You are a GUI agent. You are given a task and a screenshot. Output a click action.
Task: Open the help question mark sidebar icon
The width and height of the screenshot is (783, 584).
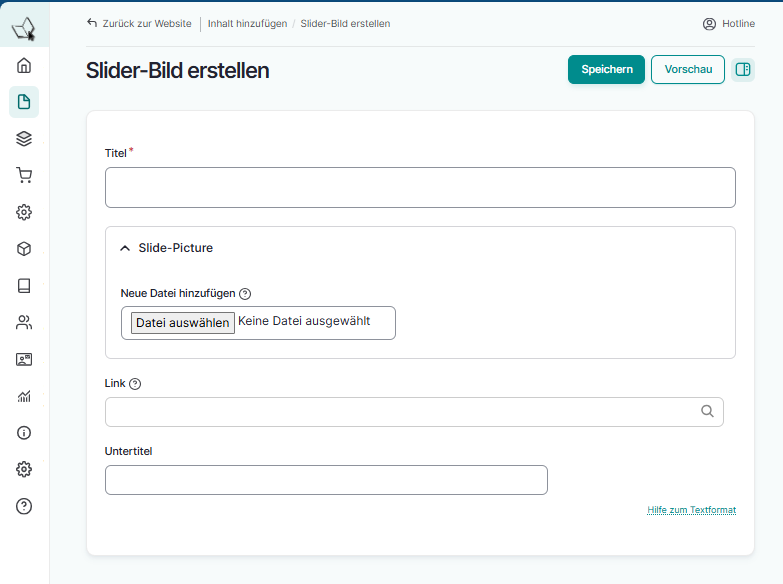coord(24,506)
